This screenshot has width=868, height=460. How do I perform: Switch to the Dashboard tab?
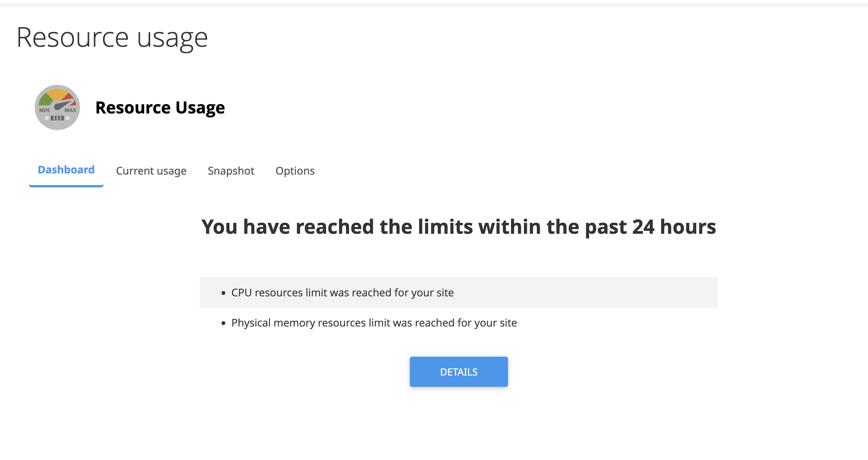[x=66, y=170]
